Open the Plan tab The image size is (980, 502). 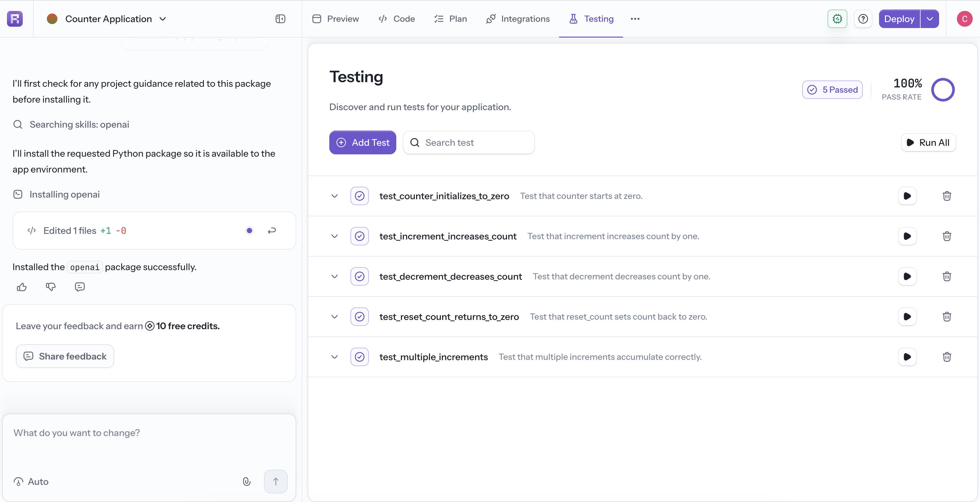pos(450,18)
